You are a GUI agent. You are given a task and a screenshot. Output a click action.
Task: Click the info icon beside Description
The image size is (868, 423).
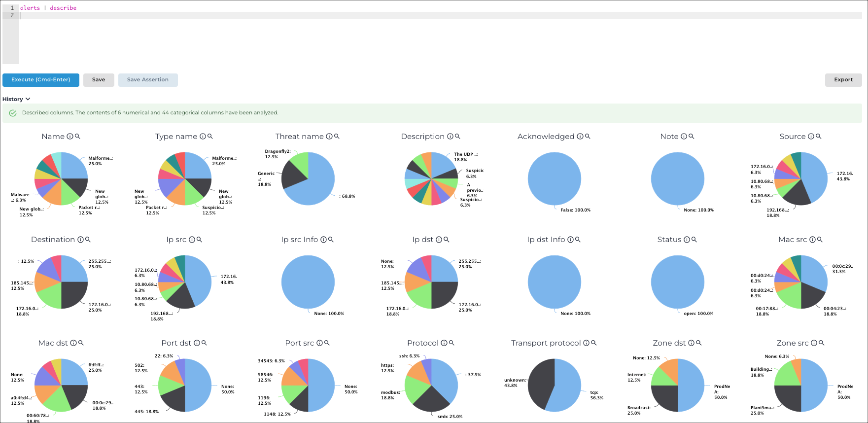coord(450,137)
